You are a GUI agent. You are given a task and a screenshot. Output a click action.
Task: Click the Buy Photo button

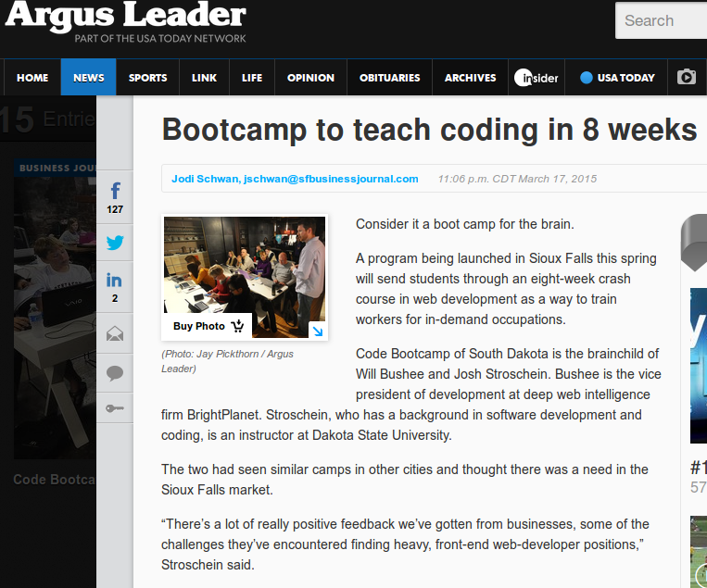208,326
